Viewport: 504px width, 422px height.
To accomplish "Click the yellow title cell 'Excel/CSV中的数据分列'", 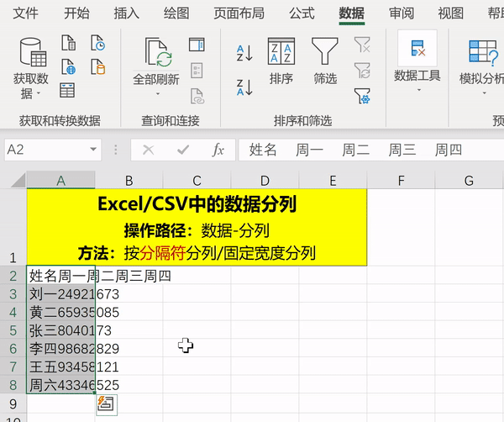I will click(197, 227).
